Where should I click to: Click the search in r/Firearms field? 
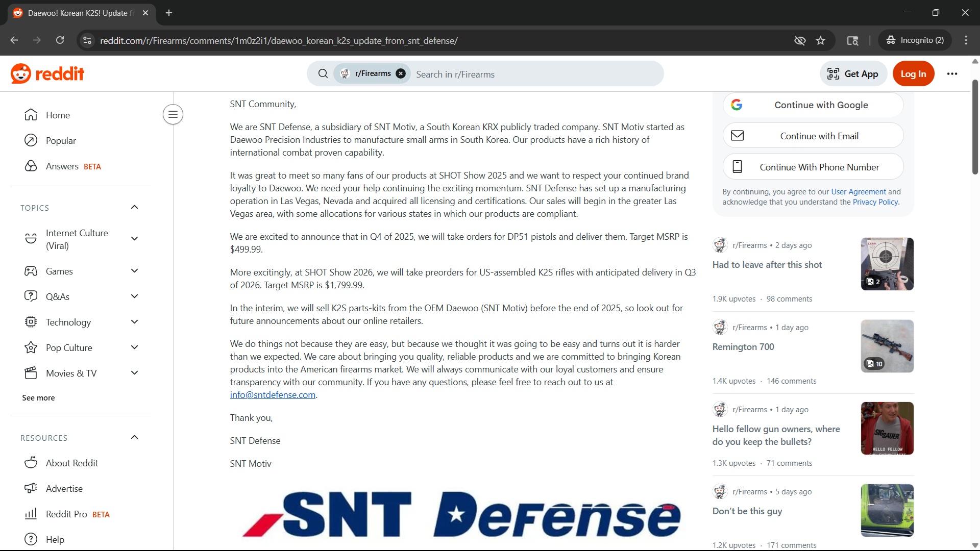(536, 74)
